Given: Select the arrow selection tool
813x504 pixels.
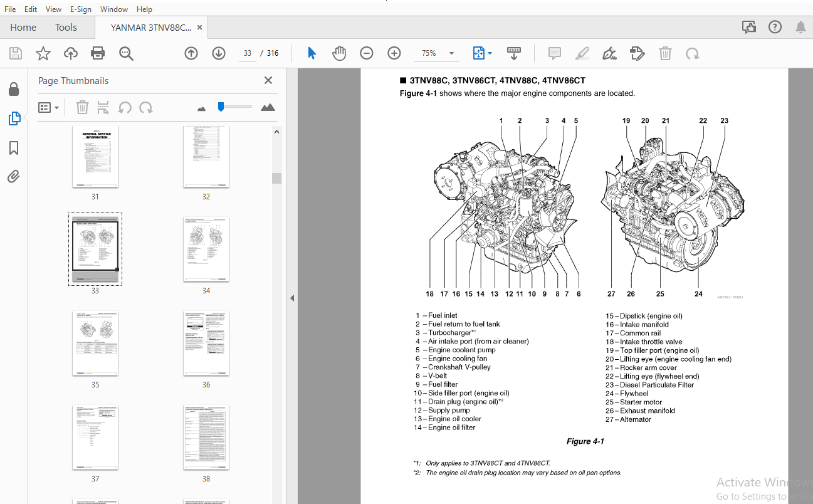Looking at the screenshot, I should point(312,53).
